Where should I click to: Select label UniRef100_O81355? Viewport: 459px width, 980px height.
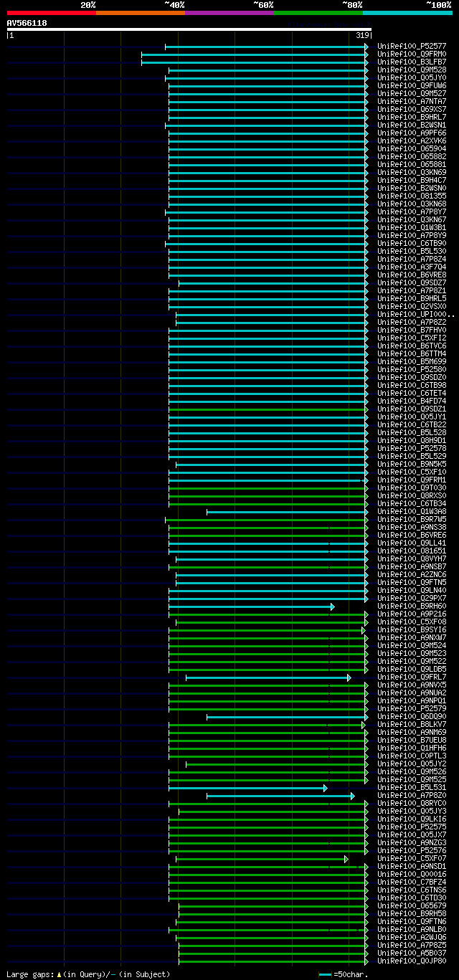[x=412, y=196]
